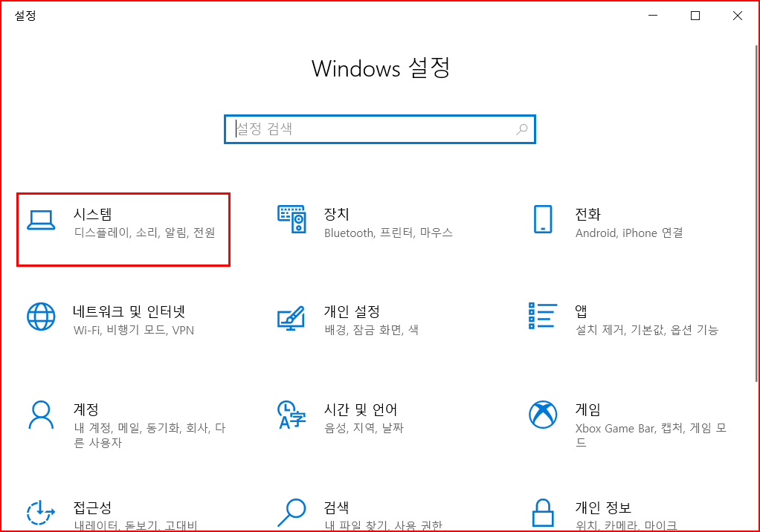Screen dimensions: 760x532
Task: Select the 시스템 category title
Action: point(92,214)
